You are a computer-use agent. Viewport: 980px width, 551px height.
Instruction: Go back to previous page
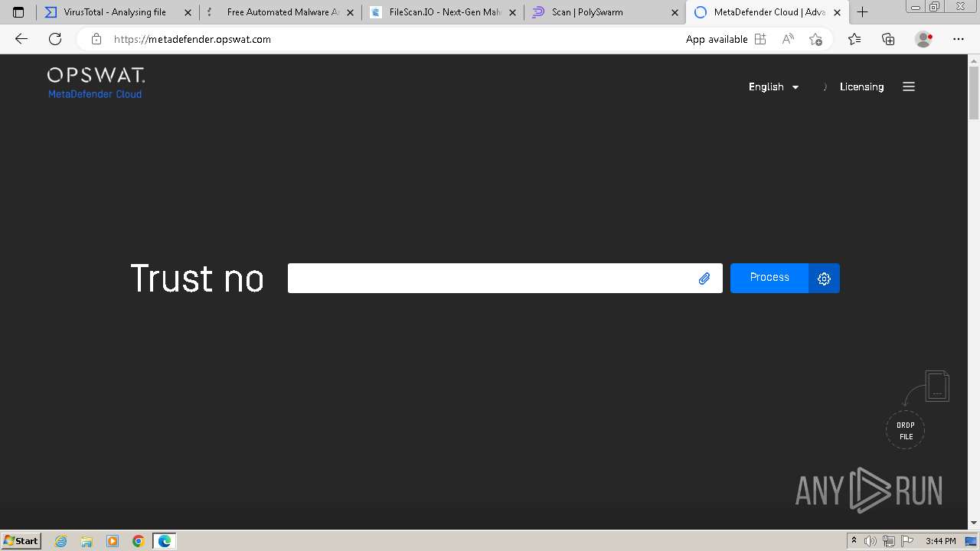pos(21,39)
